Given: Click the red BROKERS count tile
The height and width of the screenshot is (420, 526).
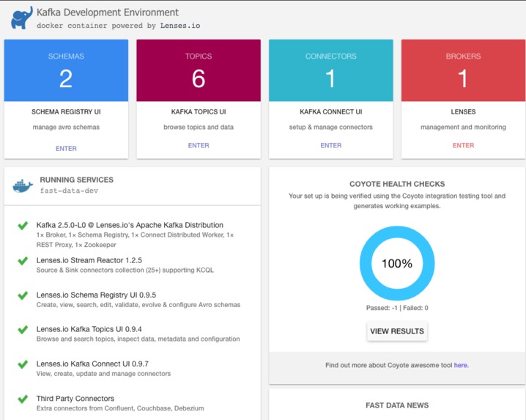Looking at the screenshot, I should tap(463, 70).
